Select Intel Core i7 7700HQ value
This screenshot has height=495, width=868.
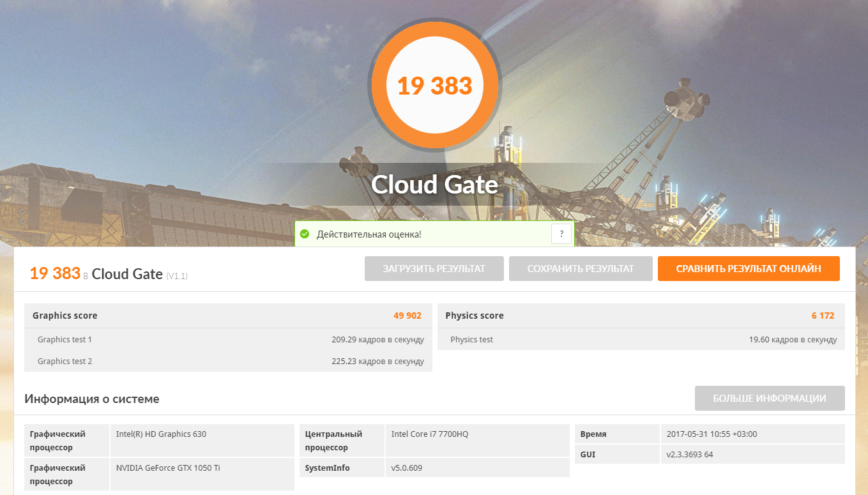430,434
